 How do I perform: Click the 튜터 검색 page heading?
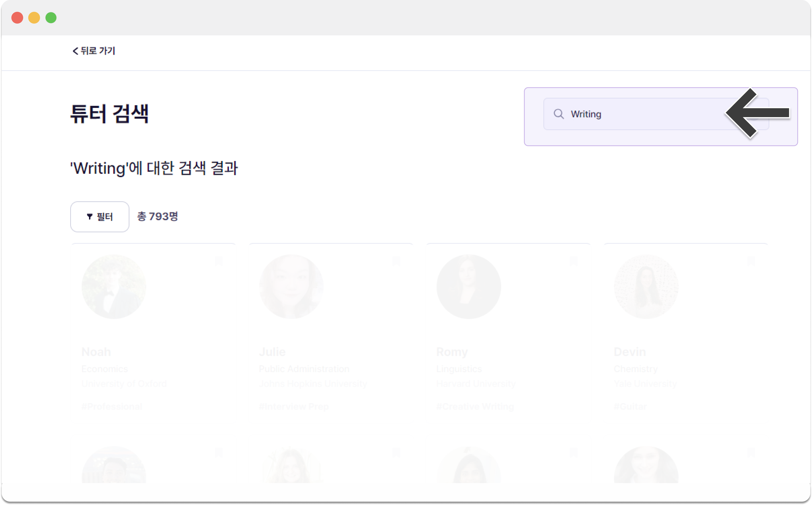(x=109, y=114)
